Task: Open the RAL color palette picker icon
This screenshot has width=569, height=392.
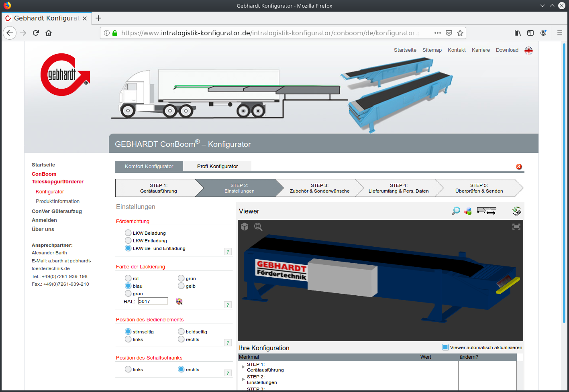Action: point(179,301)
